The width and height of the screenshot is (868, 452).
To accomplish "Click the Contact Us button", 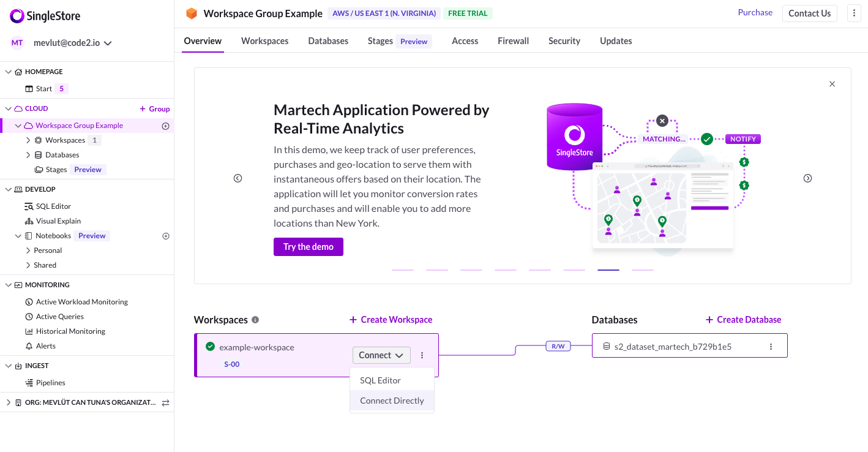I will pos(809,13).
